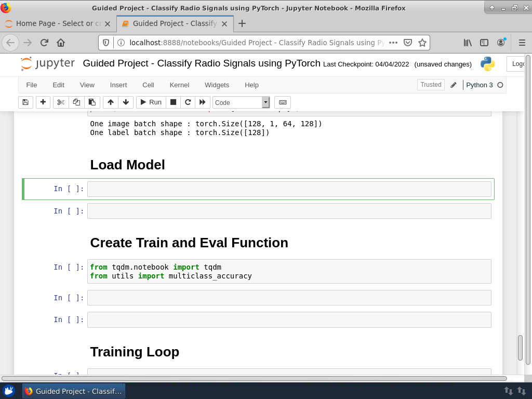The image size is (532, 399).
Task: Click the second empty cell under Load Model
Action: click(x=289, y=211)
